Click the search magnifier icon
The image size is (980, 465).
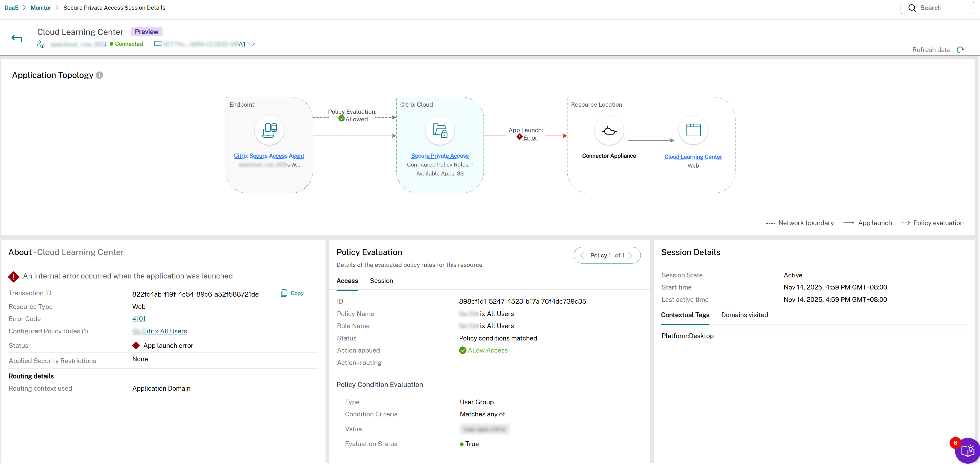point(912,8)
